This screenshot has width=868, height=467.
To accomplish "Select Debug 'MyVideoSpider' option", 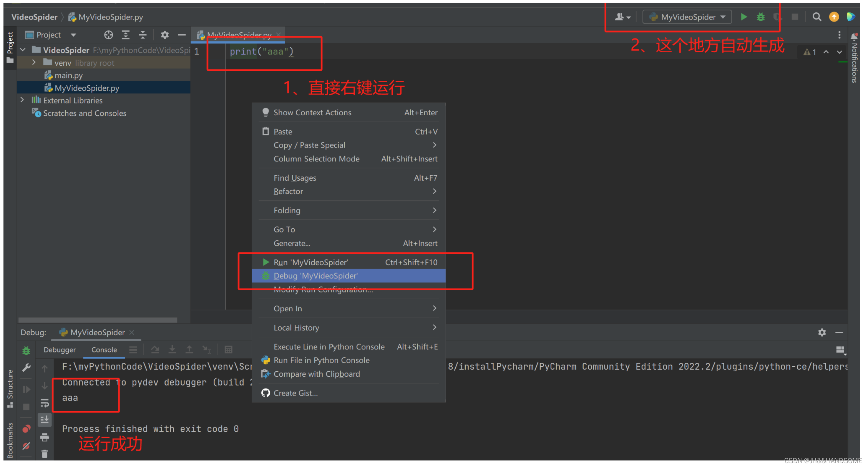I will point(315,276).
